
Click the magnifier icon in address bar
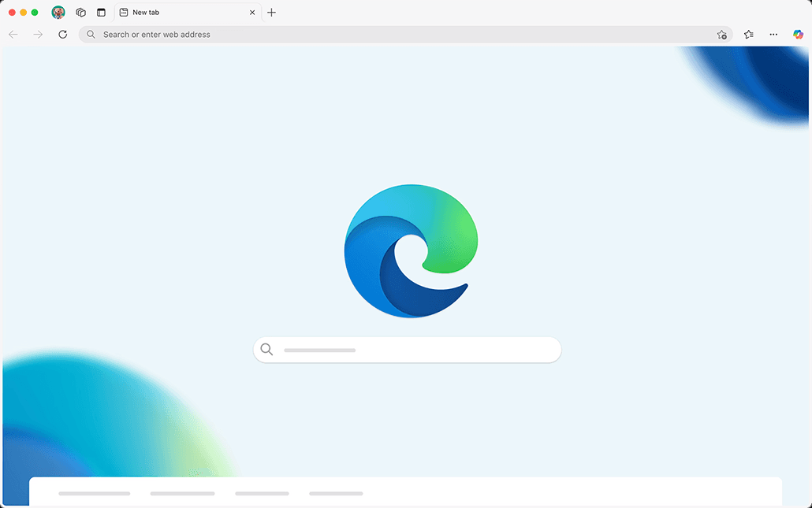click(91, 34)
